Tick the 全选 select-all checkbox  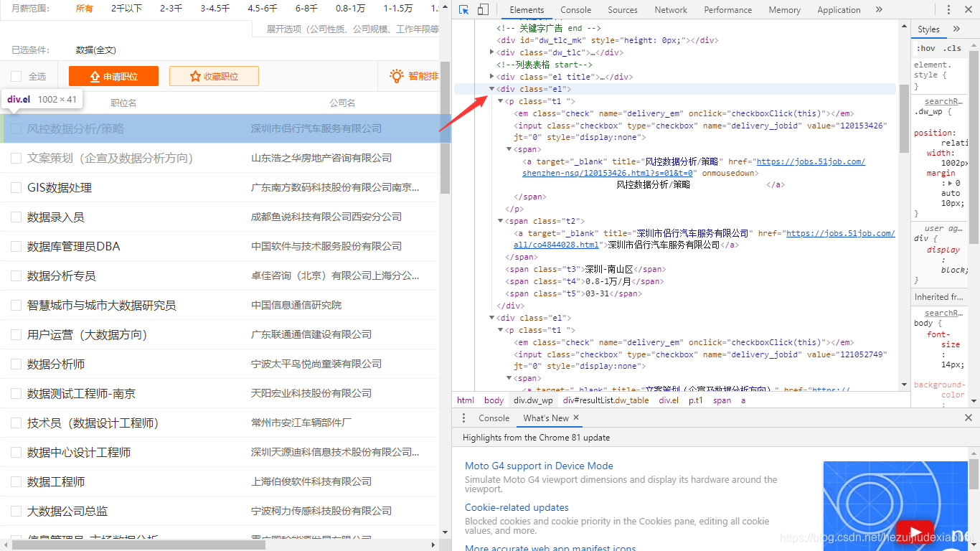click(16, 77)
